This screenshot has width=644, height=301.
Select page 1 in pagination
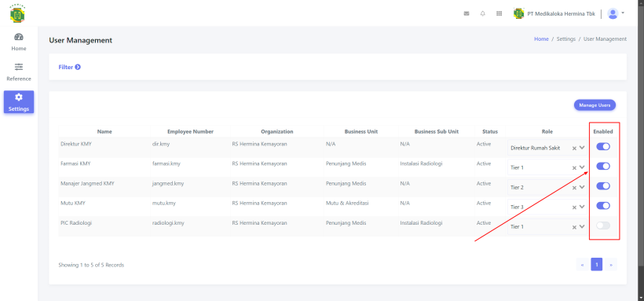pyautogui.click(x=596, y=264)
